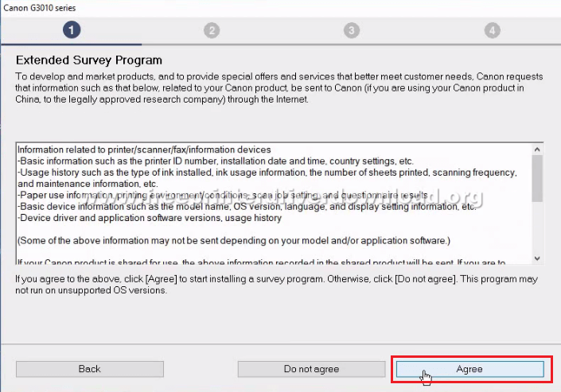Click intro paragraph 'To develop and market products'
Screen dimensions: 561x392
click(x=279, y=88)
